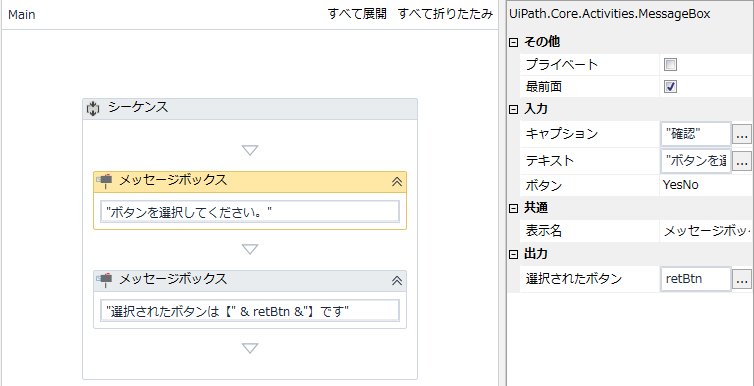Click すべて展開 to expand all
The width and height of the screenshot is (754, 386).
coord(357,14)
